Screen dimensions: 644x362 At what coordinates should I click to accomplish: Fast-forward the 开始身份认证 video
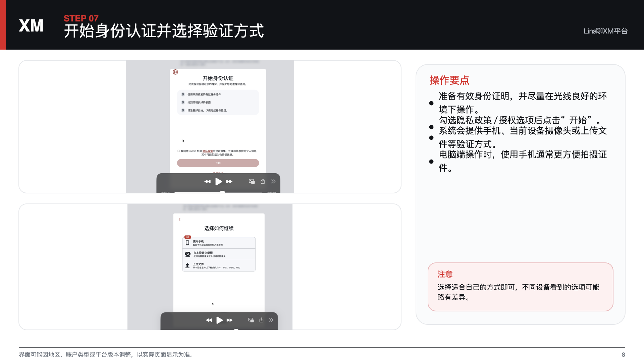pyautogui.click(x=229, y=182)
